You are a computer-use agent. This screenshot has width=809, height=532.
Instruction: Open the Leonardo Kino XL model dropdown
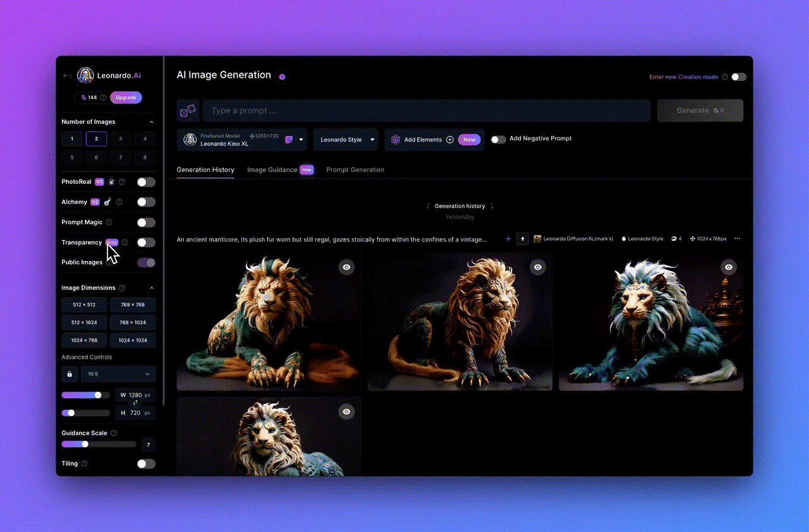click(x=242, y=140)
